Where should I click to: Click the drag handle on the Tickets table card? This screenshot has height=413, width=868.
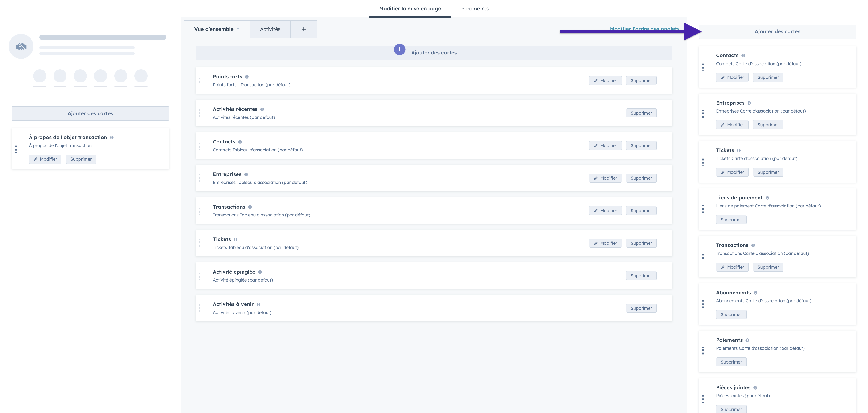tap(199, 243)
